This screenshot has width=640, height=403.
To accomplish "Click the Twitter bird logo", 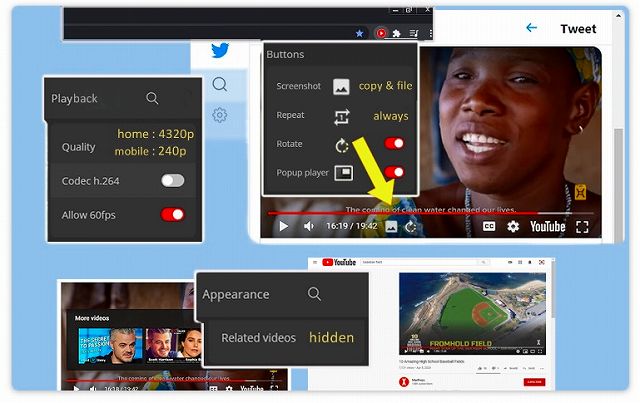I will tap(220, 52).
